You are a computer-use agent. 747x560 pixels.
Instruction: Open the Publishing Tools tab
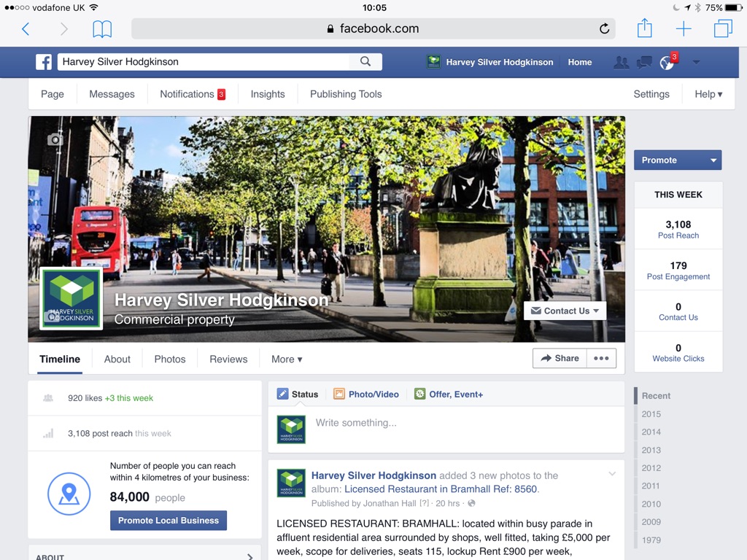[346, 94]
